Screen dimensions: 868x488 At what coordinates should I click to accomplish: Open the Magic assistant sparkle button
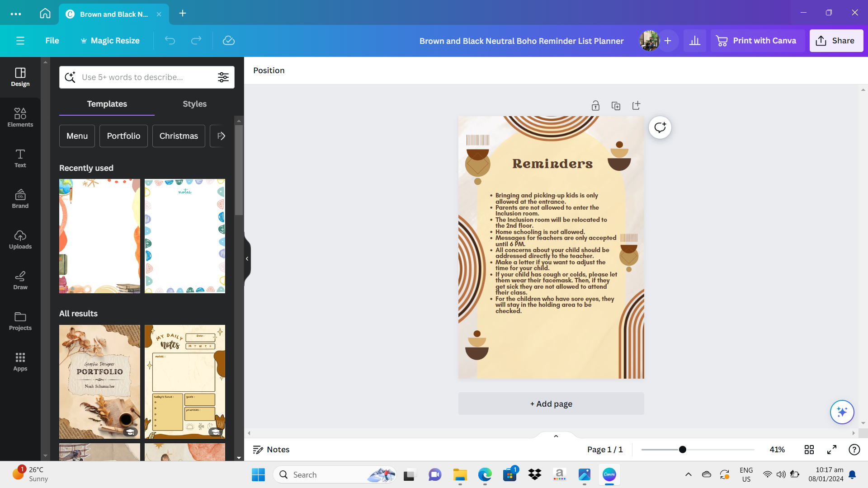(x=842, y=412)
